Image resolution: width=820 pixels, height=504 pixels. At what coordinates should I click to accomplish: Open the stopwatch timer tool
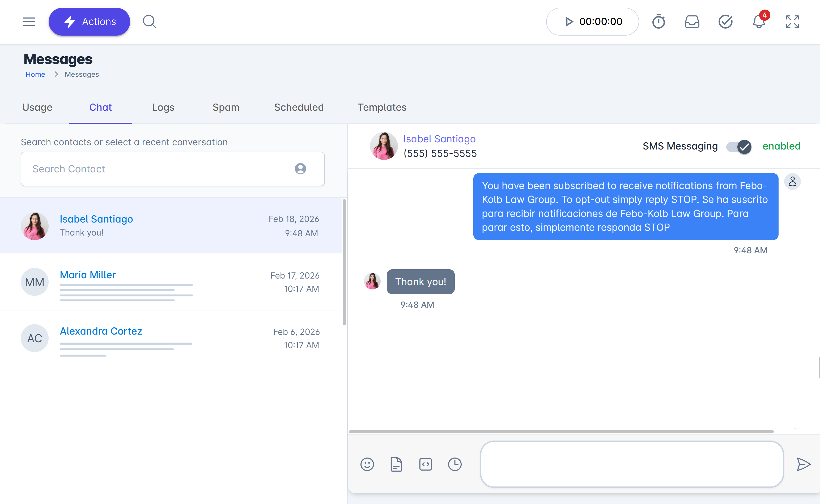(x=658, y=21)
